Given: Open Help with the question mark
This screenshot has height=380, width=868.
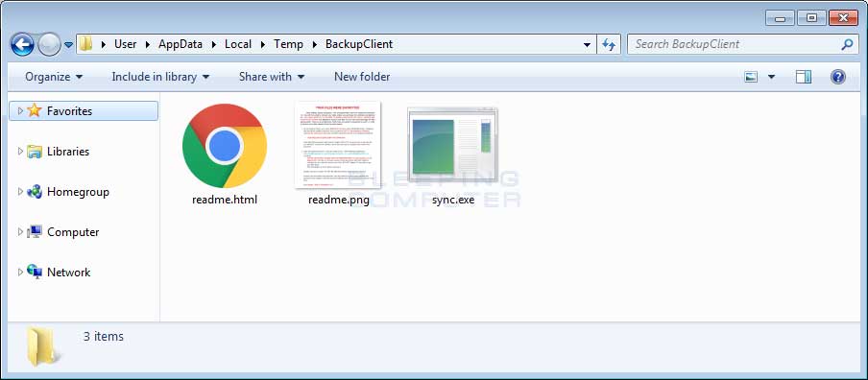Looking at the screenshot, I should tap(838, 77).
